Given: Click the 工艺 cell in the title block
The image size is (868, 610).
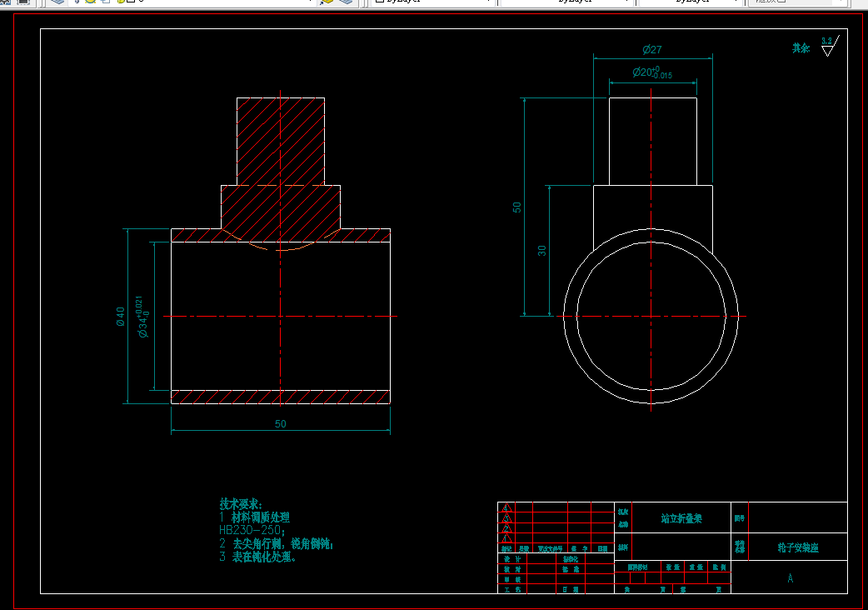Looking at the screenshot, I should tap(512, 589).
